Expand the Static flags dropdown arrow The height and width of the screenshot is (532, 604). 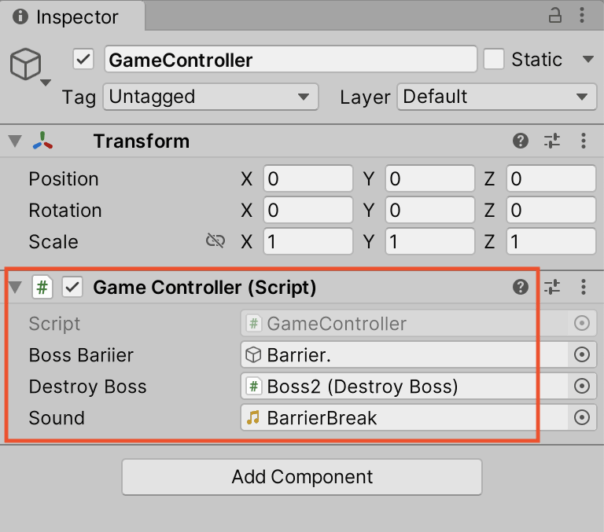pyautogui.click(x=588, y=59)
